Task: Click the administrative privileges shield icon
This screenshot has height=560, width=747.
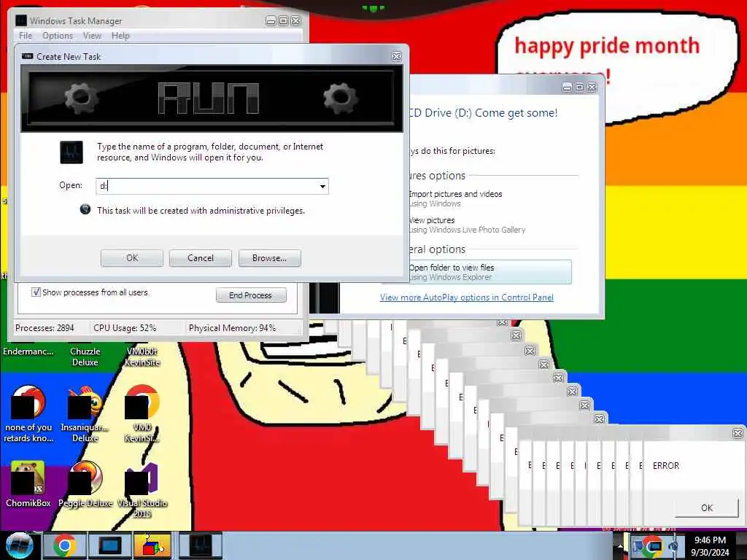Action: pyautogui.click(x=85, y=209)
